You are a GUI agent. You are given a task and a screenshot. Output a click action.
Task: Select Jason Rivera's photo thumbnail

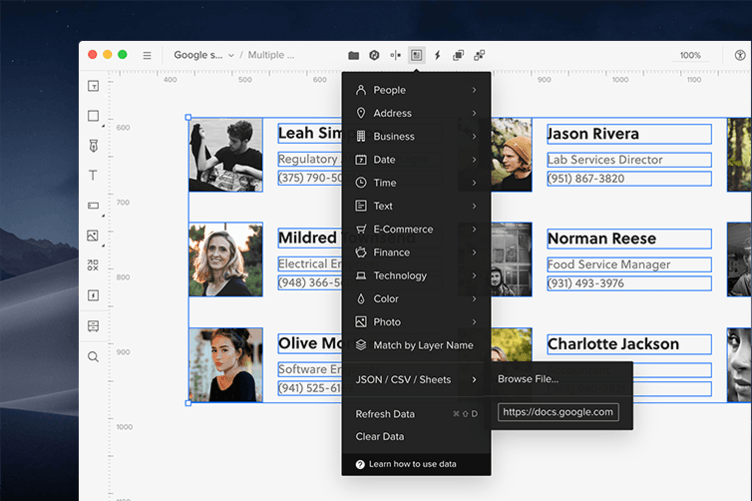tap(511, 155)
